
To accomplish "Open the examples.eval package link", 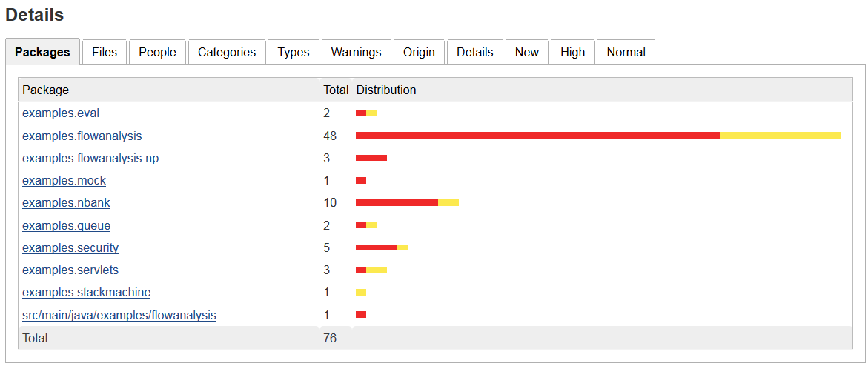I will [x=61, y=113].
